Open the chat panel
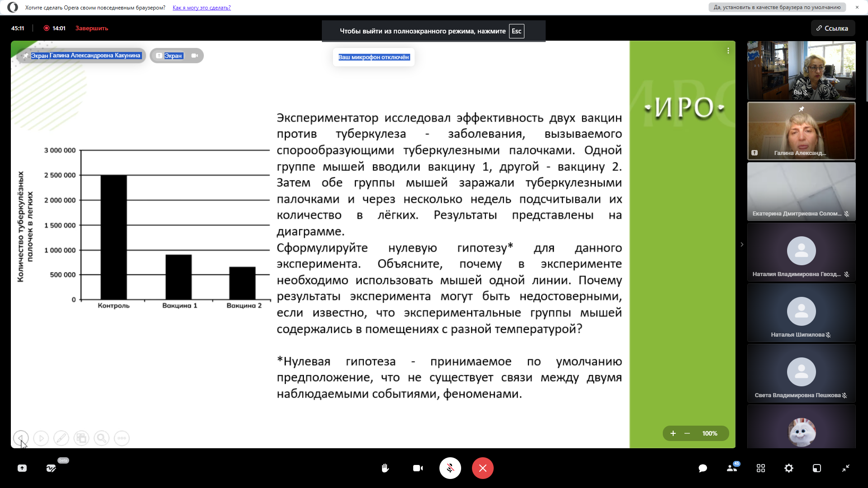The image size is (868, 488). click(x=703, y=468)
